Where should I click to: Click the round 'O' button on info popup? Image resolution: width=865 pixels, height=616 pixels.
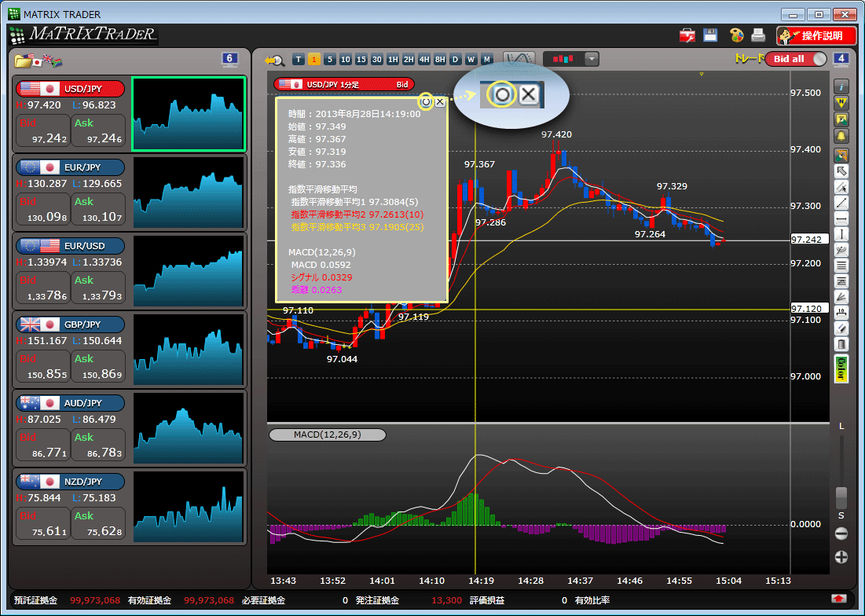[x=426, y=102]
